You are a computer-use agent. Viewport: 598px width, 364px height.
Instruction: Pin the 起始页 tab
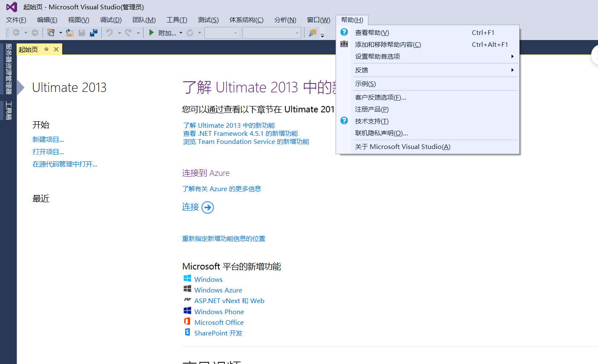click(x=46, y=49)
